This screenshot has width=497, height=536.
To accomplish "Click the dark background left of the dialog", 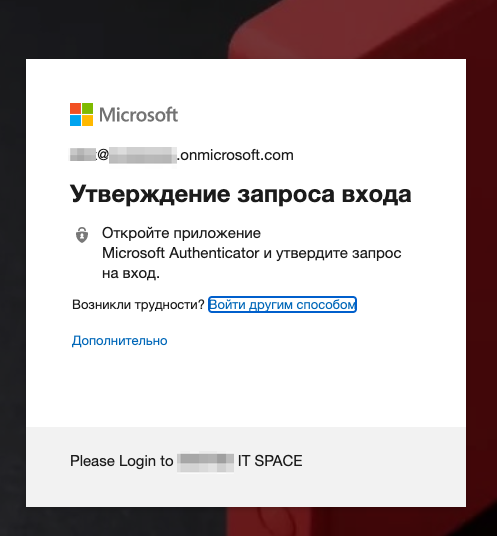I will click(x=13, y=273).
